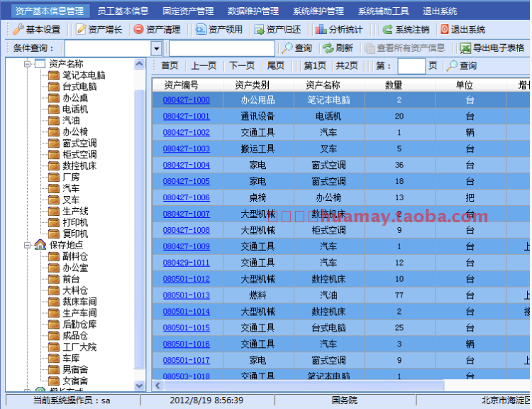
Task: Click status bar text 国务院
Action: [x=344, y=400]
